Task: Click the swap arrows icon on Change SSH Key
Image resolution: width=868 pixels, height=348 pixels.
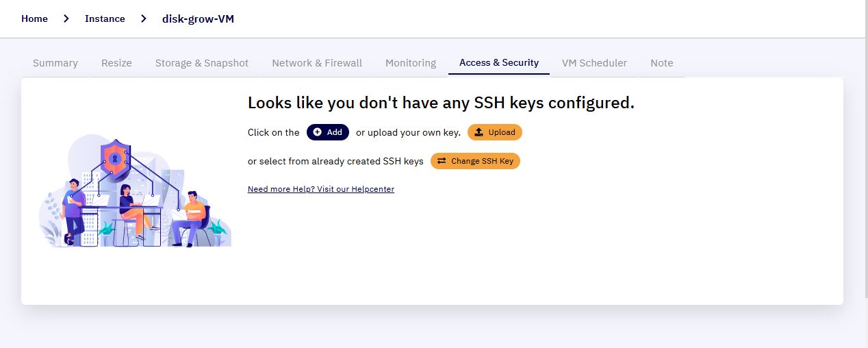Action: [x=442, y=161]
